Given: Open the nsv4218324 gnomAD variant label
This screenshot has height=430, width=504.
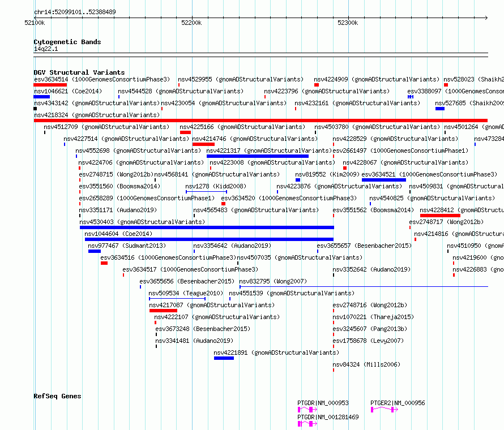Looking at the screenshot, I should coord(97,115).
